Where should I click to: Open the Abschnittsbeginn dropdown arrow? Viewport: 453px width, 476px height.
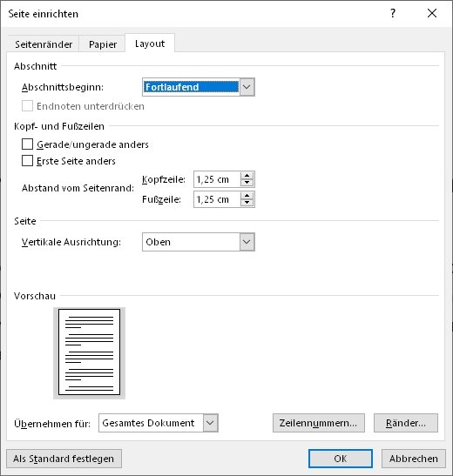[x=247, y=87]
